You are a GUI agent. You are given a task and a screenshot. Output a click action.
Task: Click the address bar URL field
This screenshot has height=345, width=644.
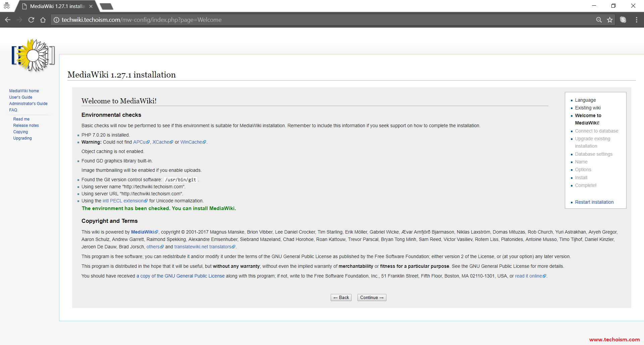point(322,20)
